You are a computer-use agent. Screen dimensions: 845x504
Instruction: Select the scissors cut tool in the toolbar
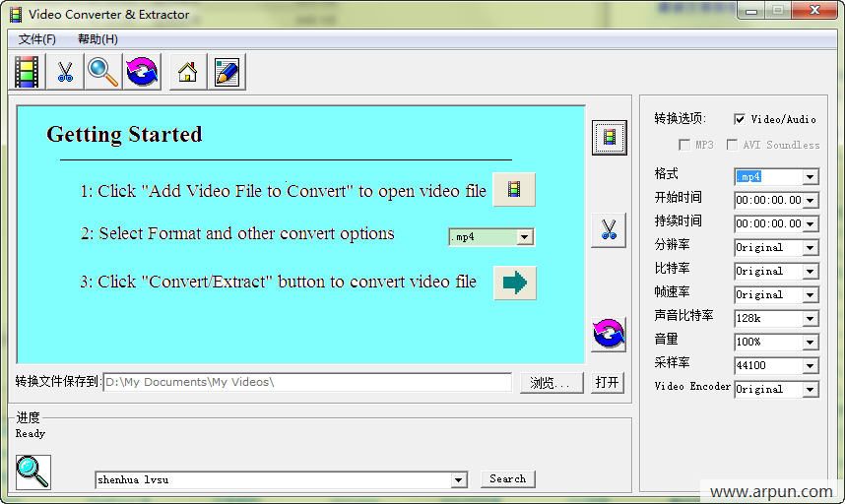click(65, 72)
